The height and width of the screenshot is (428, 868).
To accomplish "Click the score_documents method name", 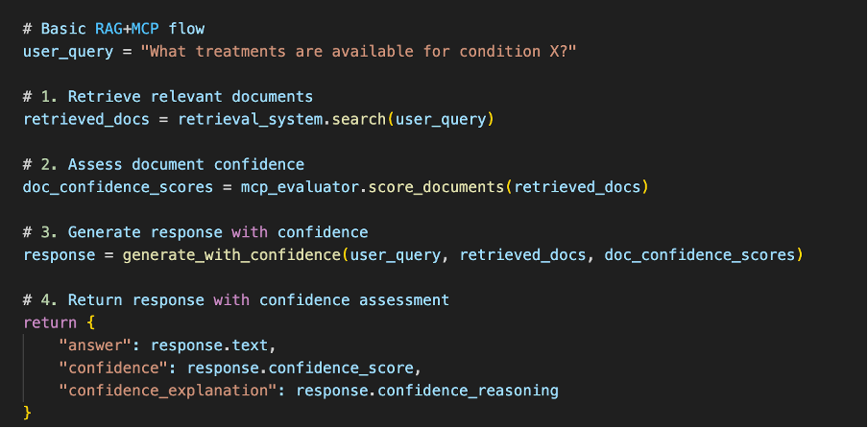I will click(x=432, y=186).
